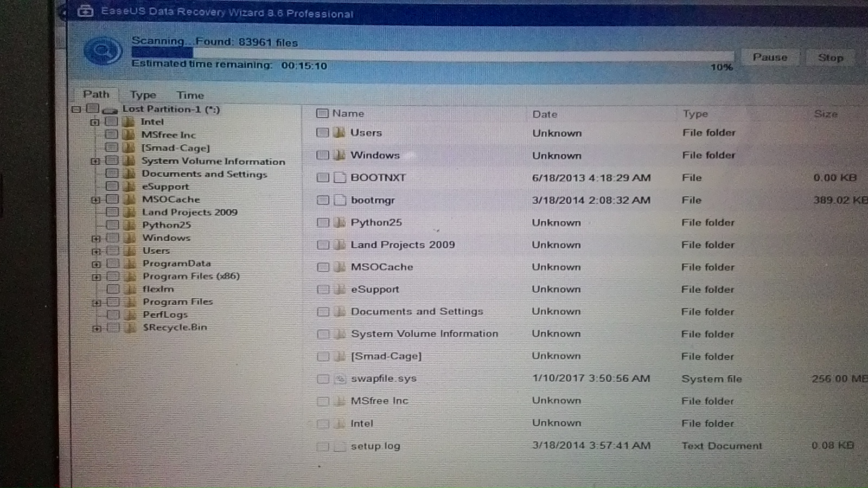Expand the ProgramData tree node
Image resolution: width=868 pixels, height=488 pixels.
96,264
